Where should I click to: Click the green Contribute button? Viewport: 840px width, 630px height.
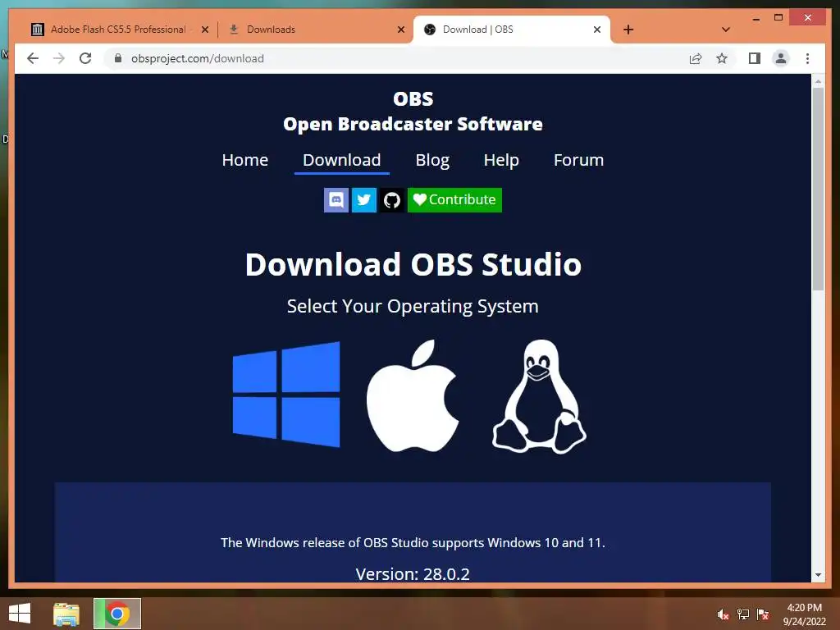click(x=454, y=200)
